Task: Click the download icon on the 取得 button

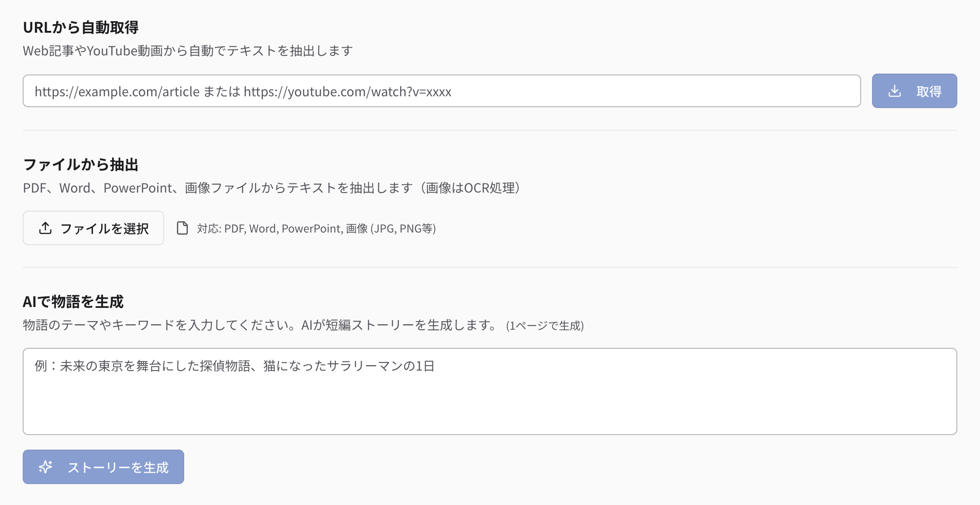Action: click(894, 91)
